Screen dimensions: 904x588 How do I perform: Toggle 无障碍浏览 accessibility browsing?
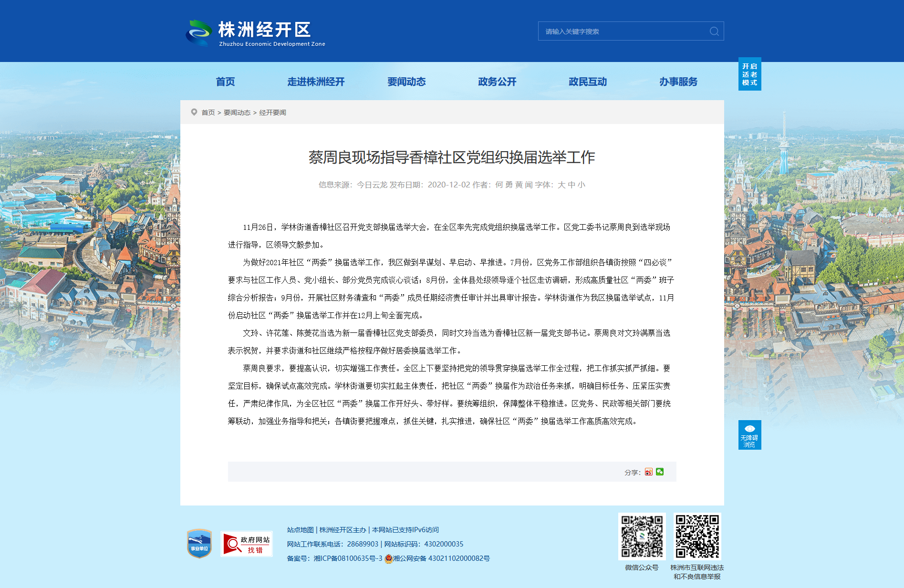click(x=749, y=434)
